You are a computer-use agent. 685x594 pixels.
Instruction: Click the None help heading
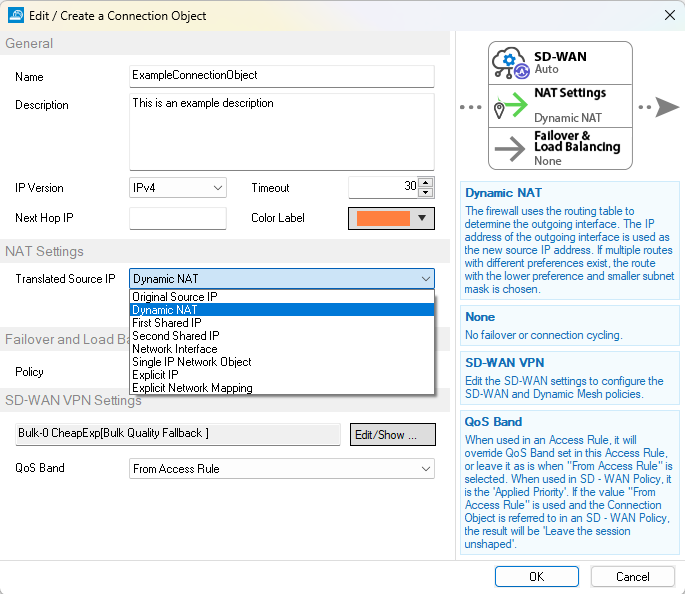point(480,317)
